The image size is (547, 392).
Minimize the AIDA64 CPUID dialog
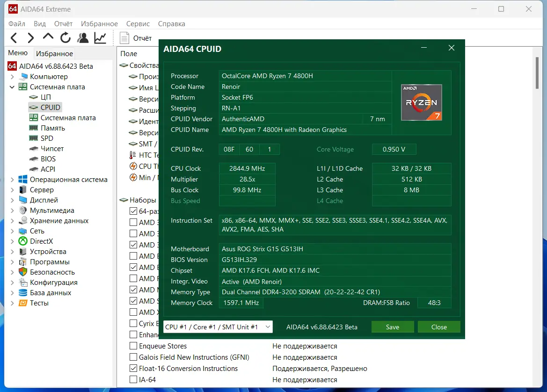pos(424,48)
